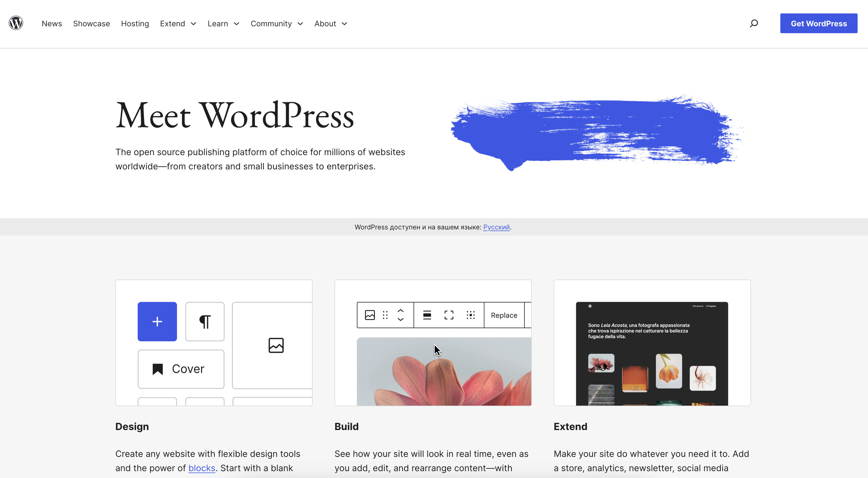Image resolution: width=868 pixels, height=478 pixels.
Task: Select the blue add-block plus icon
Action: coord(157,321)
